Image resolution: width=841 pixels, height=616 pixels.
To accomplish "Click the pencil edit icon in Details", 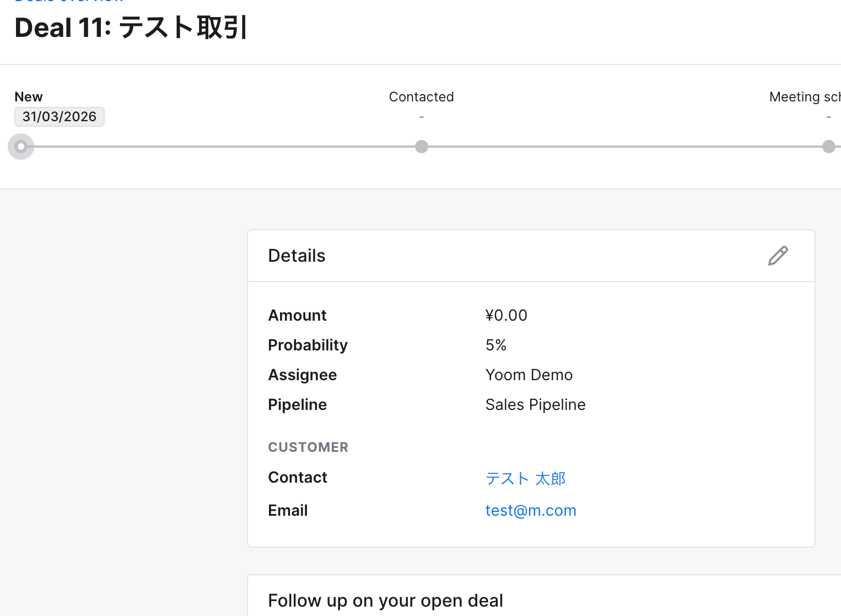I will coord(778,256).
